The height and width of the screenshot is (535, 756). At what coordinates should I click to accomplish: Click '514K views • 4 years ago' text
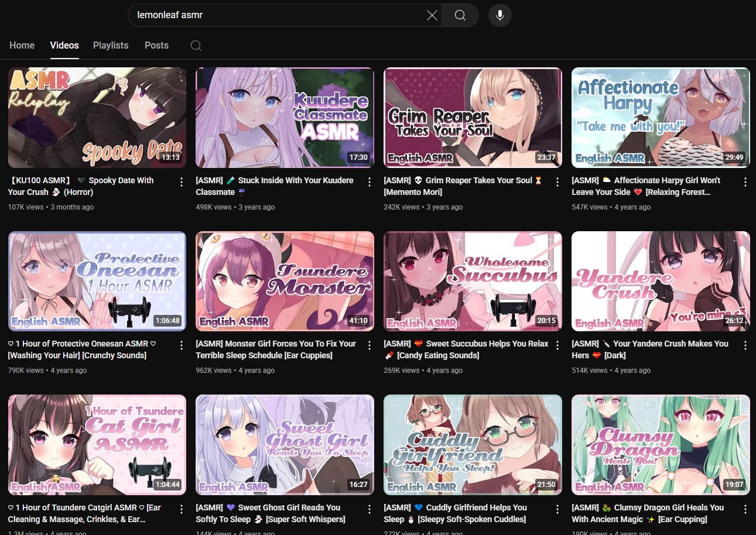pos(611,371)
